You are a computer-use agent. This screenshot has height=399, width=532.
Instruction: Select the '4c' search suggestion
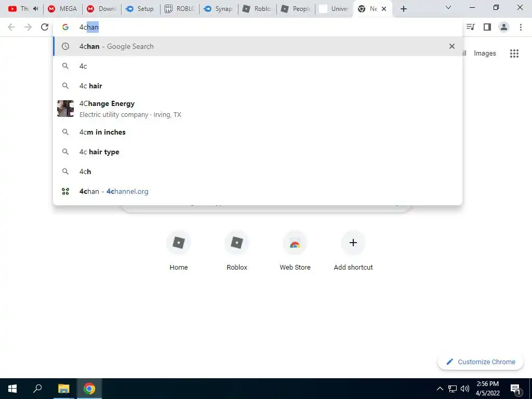(258, 66)
